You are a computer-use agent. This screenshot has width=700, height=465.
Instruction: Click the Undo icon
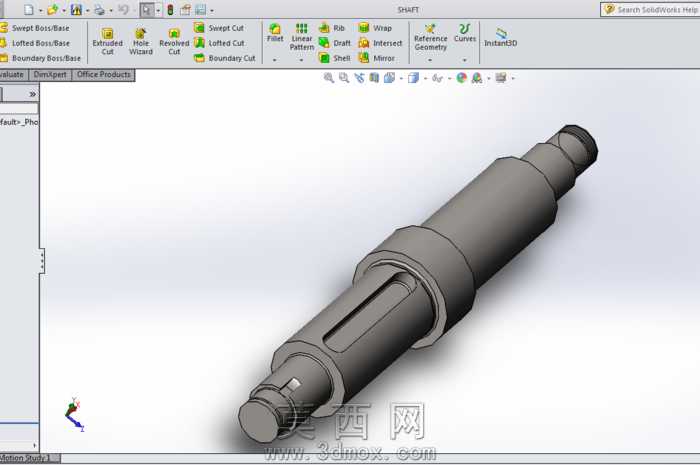click(x=123, y=9)
